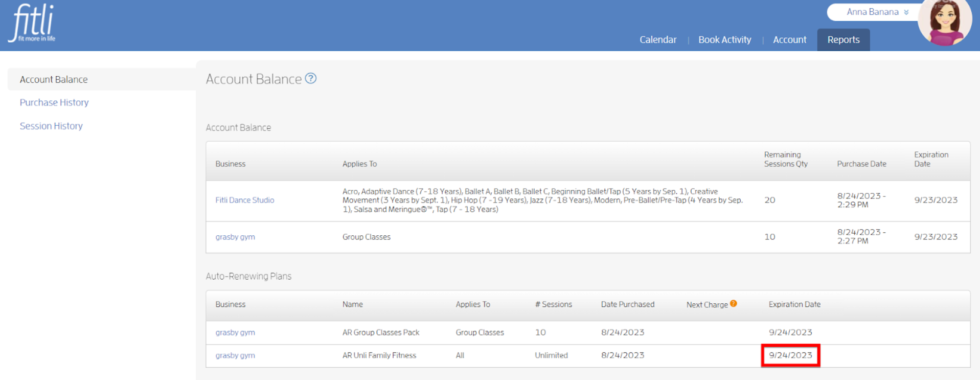
Task: Open the Fitli Dance Studio link
Action: click(x=245, y=200)
